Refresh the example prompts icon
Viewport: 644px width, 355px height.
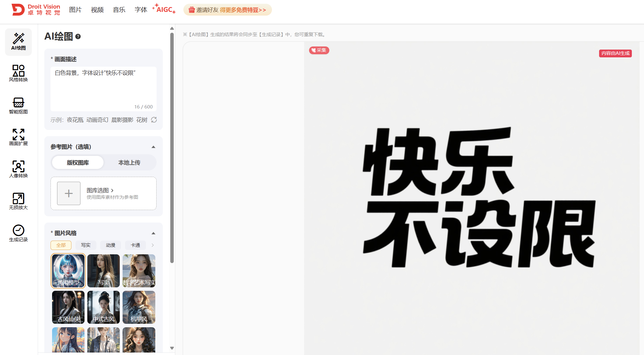[154, 120]
